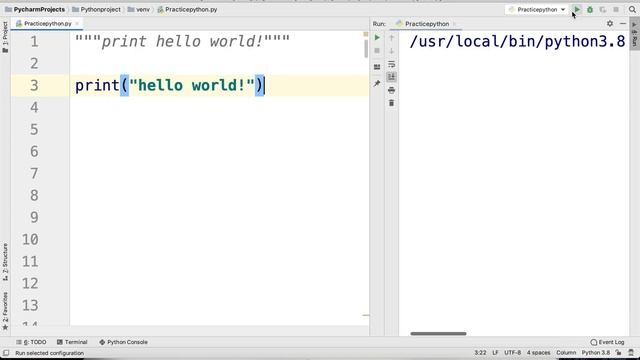640x360 pixels.
Task: Click /usr/local/bin/python3.8 output line
Action: coord(517,41)
